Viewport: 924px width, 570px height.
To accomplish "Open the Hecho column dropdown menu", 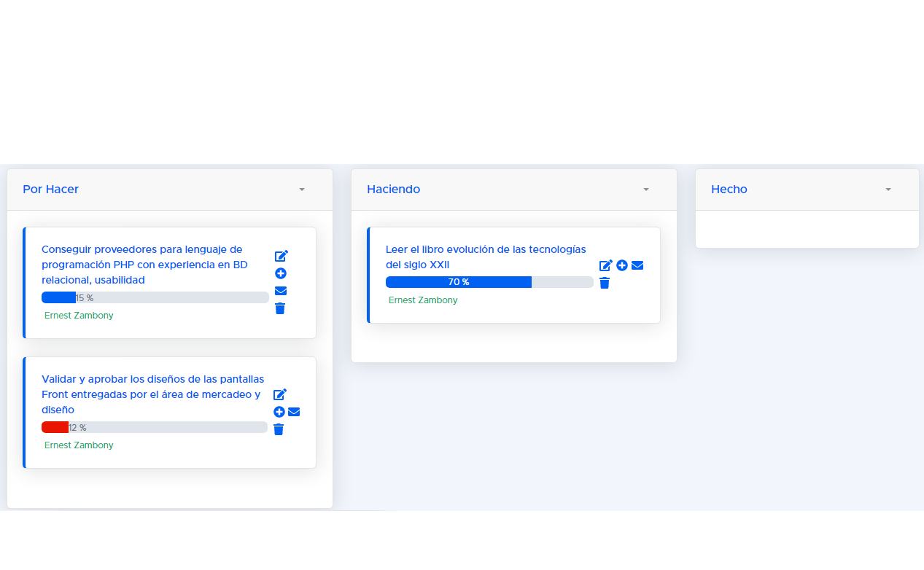I will [x=888, y=190].
